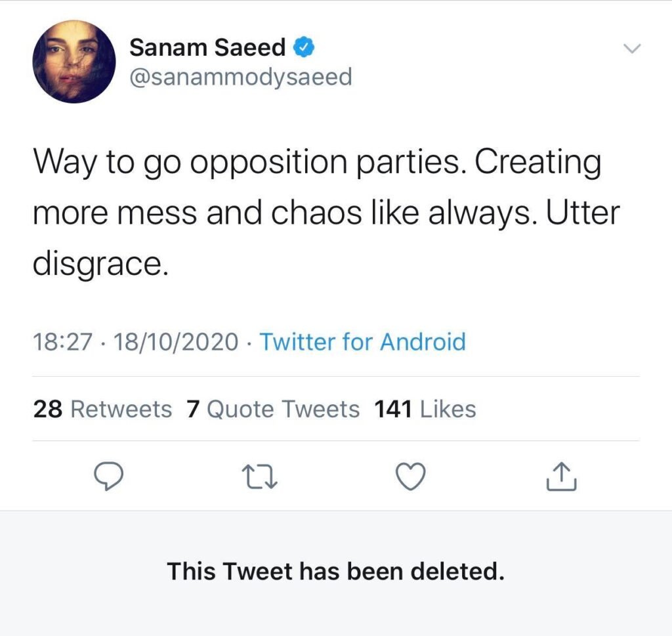This screenshot has width=672, height=636.
Task: Open the Sanam Saeed display name
Action: tap(207, 47)
